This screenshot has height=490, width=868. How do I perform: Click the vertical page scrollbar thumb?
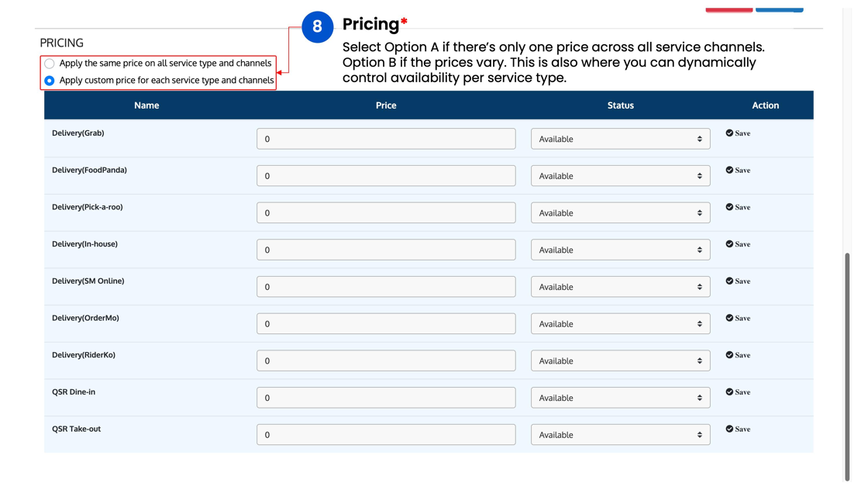847,367
